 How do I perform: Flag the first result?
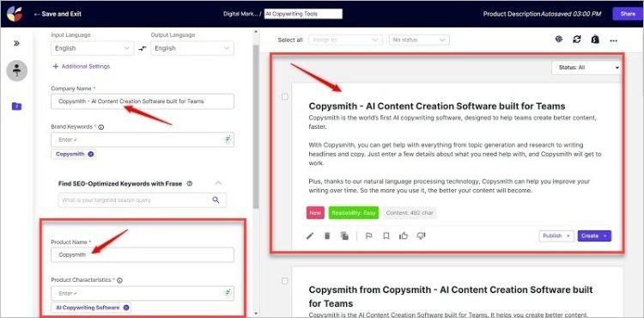(368, 235)
